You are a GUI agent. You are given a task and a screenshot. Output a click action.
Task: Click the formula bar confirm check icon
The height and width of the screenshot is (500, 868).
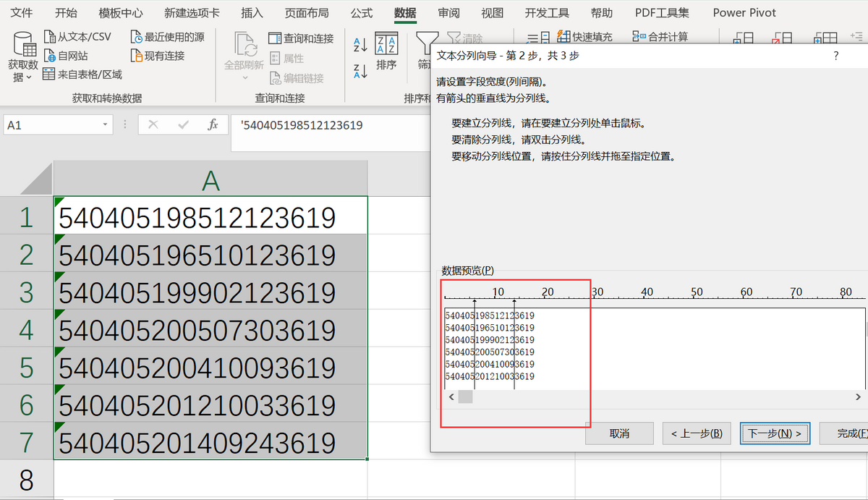coord(183,124)
